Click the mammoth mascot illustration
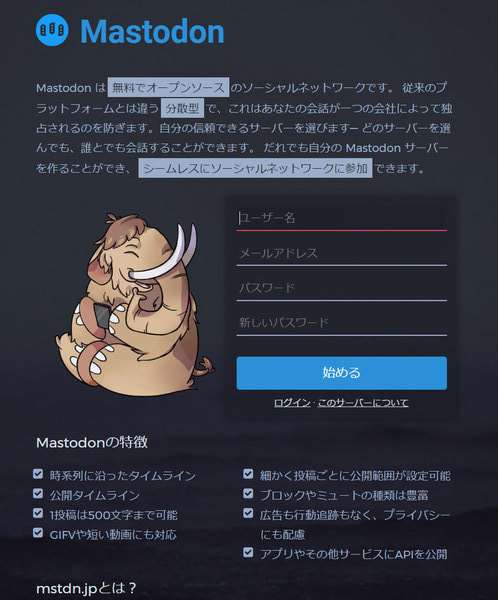Viewport: 498px width, 600px height. click(x=134, y=305)
